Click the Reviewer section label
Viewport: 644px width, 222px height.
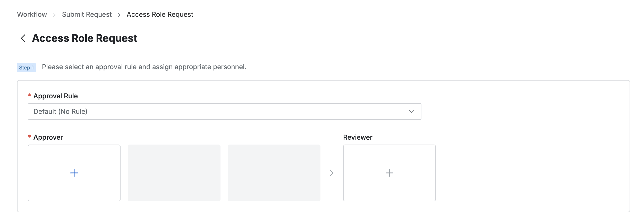pyautogui.click(x=358, y=137)
